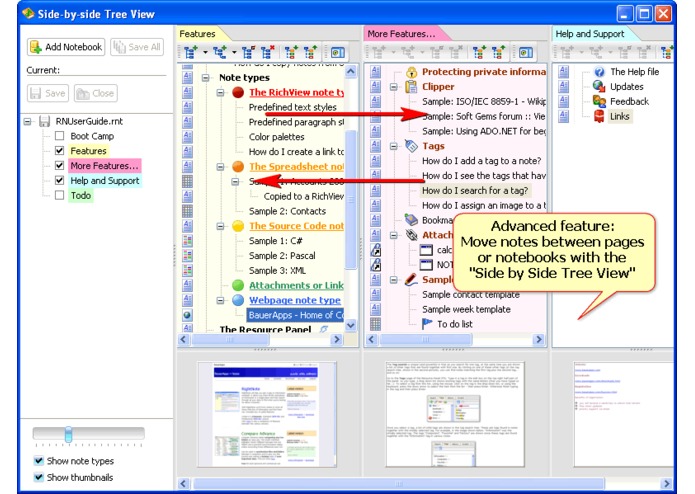This screenshot has width=695, height=494.
Task: Click the red book icon beside Links
Action: coord(599,116)
